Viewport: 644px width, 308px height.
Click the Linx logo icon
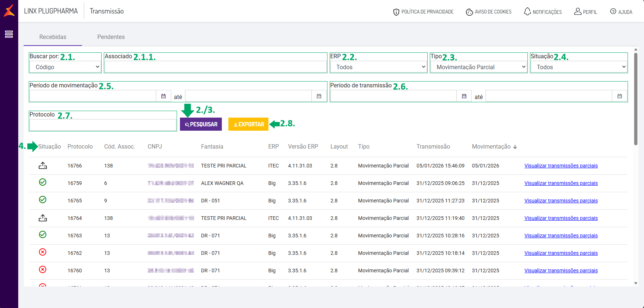(x=9, y=11)
